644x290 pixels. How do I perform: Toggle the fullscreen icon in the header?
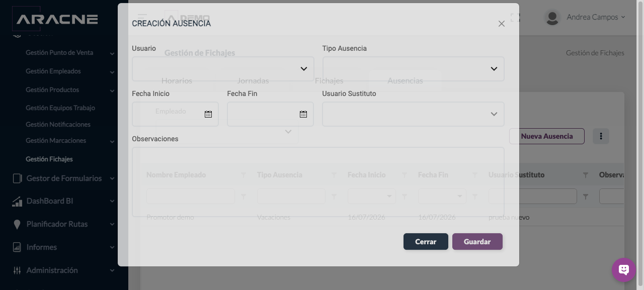pos(515,18)
